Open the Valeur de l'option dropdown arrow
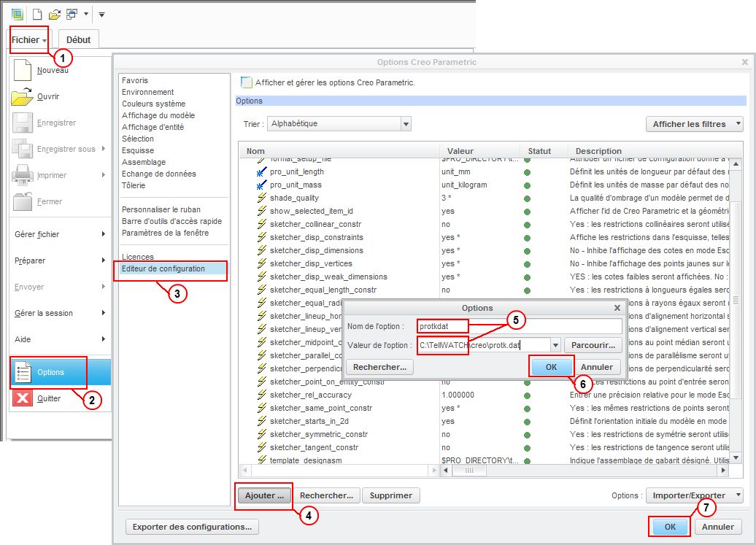The width and height of the screenshot is (756, 545). coord(555,346)
